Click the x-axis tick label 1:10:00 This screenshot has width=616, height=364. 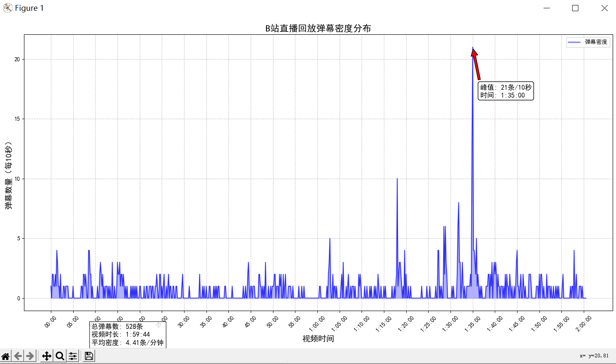click(x=361, y=324)
